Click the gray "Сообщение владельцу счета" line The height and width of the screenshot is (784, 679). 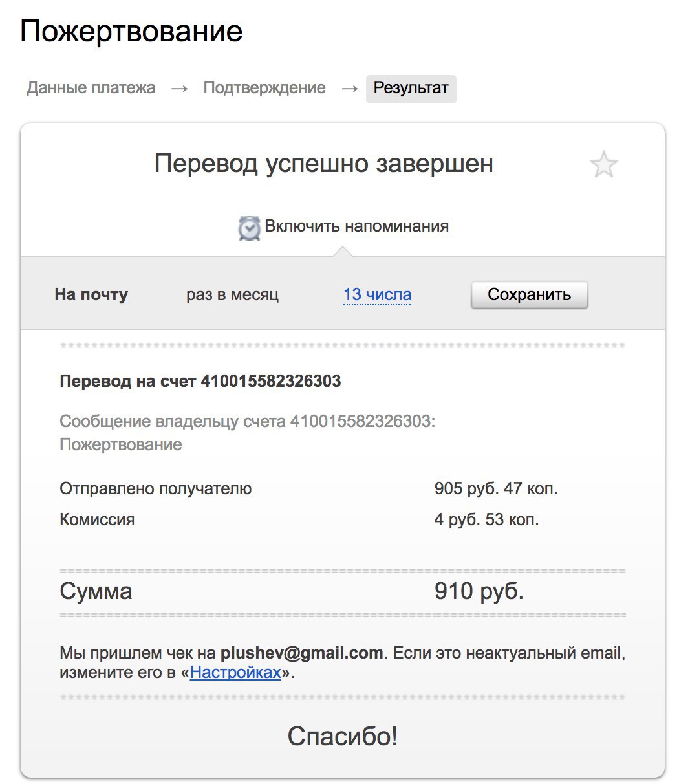[248, 421]
